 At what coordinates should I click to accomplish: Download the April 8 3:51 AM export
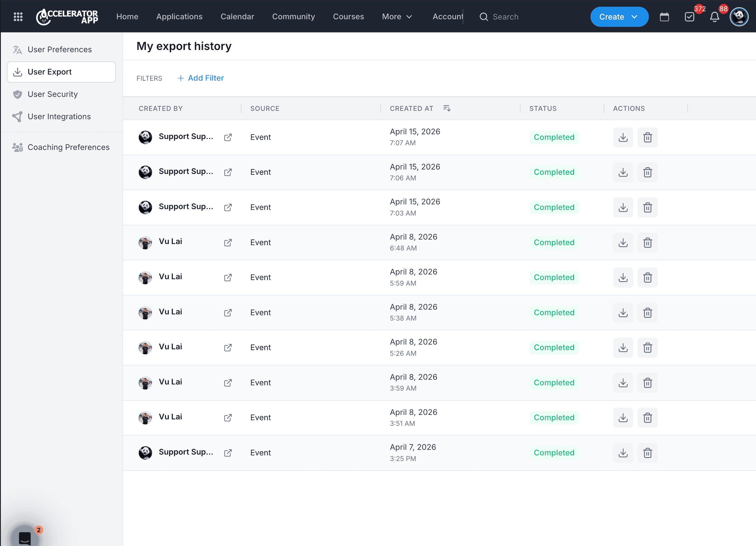pyautogui.click(x=623, y=417)
